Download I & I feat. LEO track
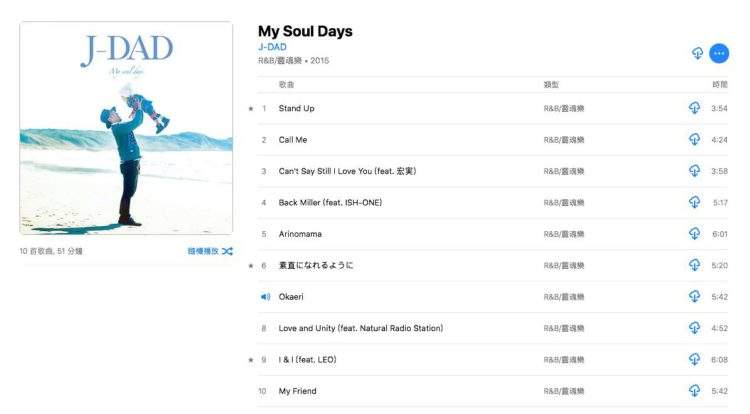This screenshot has height=414, width=750. tap(694, 359)
